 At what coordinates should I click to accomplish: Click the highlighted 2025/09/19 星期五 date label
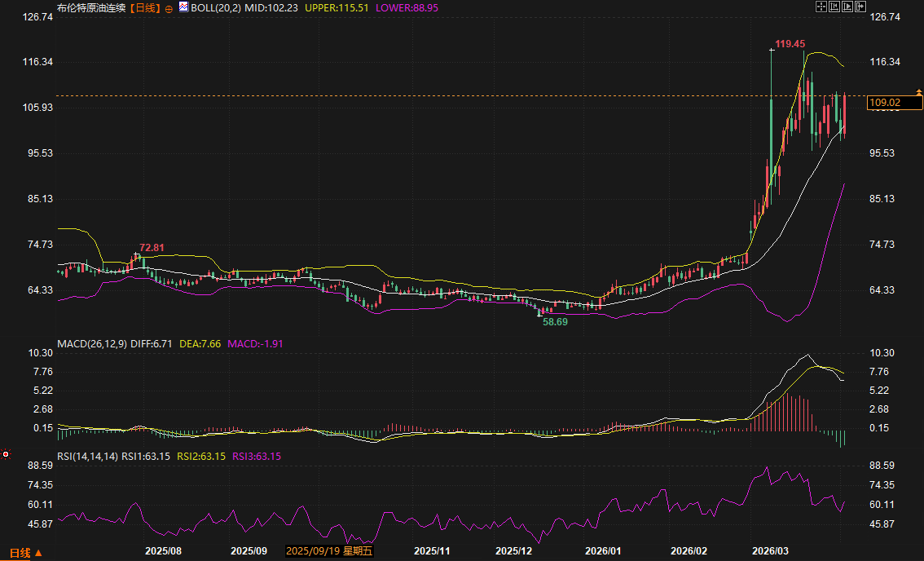pyautogui.click(x=329, y=551)
